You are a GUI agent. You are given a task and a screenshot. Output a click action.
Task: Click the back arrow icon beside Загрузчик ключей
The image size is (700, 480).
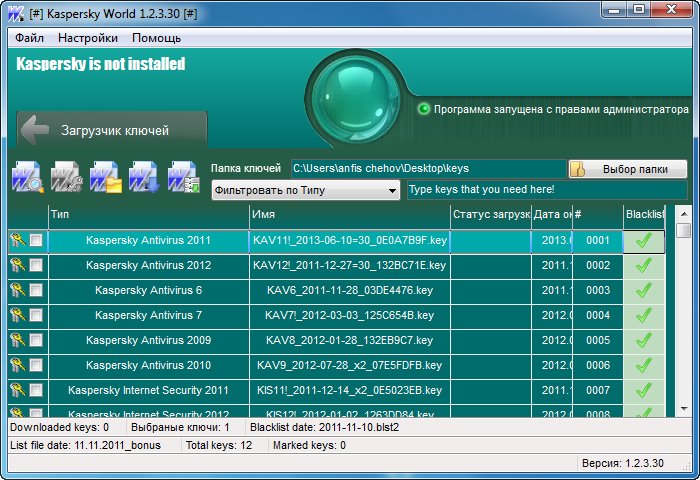pos(35,130)
